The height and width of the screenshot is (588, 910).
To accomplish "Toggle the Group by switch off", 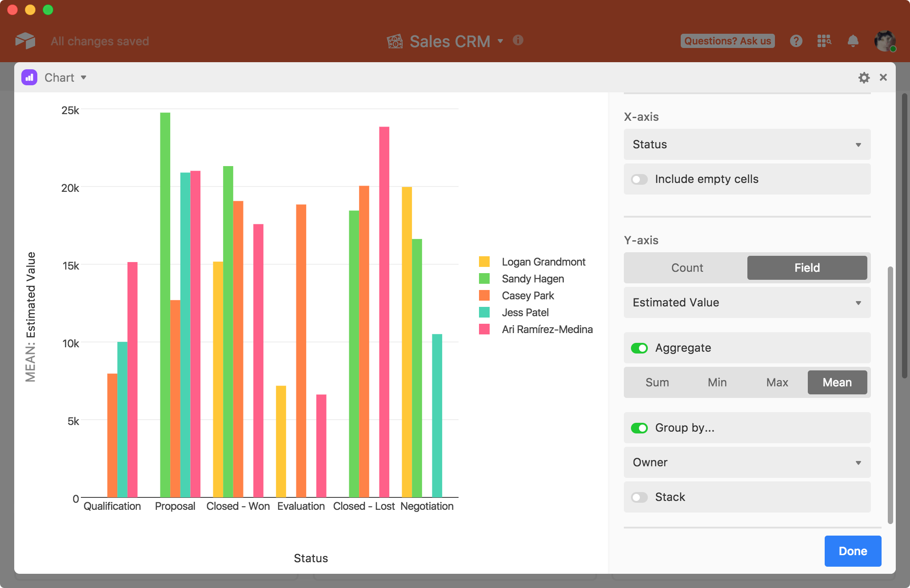I will pyautogui.click(x=639, y=428).
